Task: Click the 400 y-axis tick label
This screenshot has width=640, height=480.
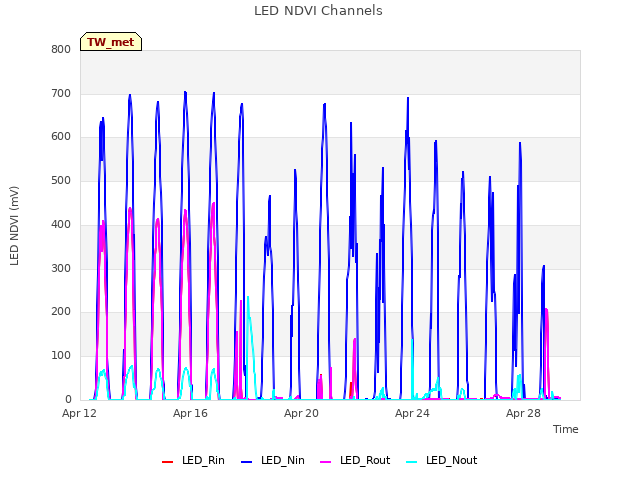Action: tap(61, 224)
